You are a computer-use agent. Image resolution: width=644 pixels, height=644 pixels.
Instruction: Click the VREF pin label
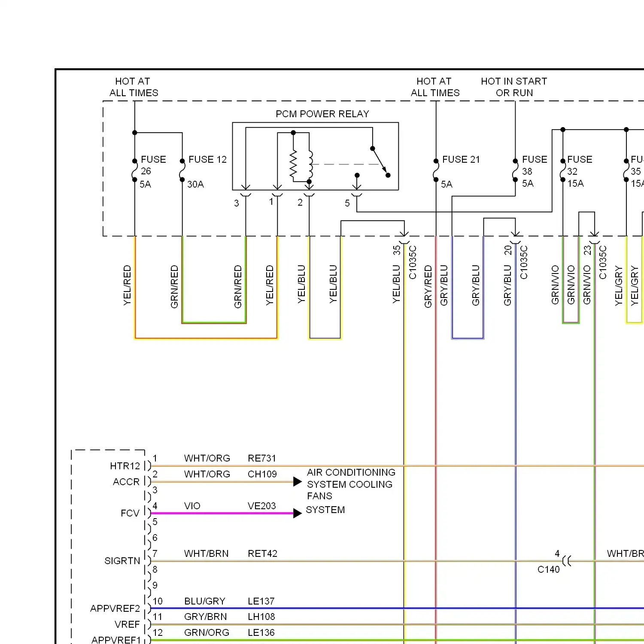[127, 624]
